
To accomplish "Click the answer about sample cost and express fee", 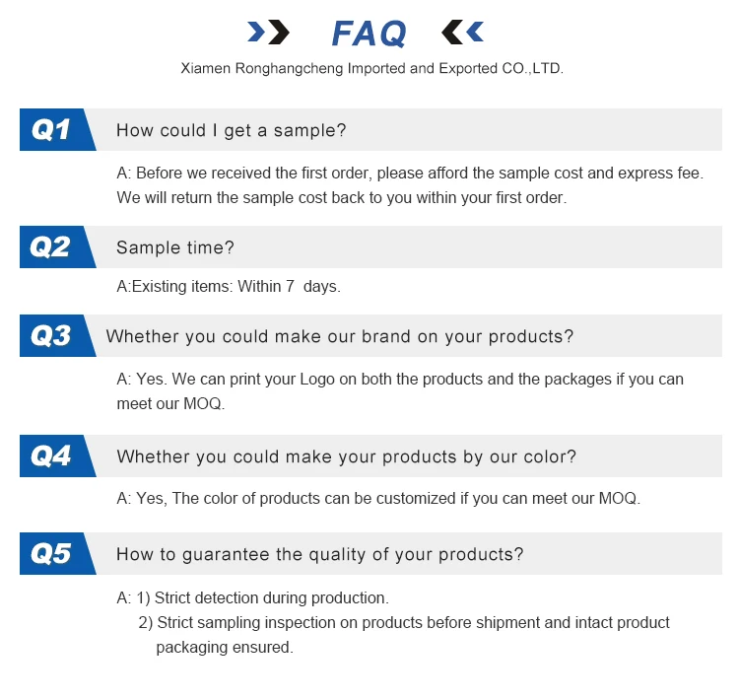I will pyautogui.click(x=410, y=185).
